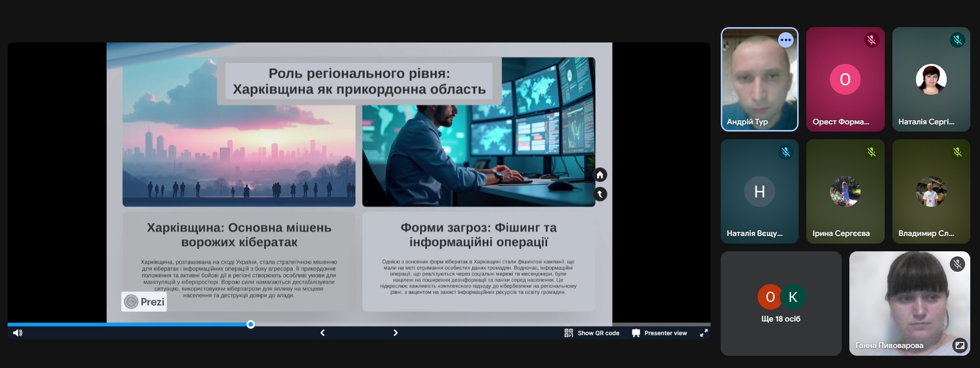Advance to the next Prezi slide
The height and width of the screenshot is (368, 980).
(395, 333)
